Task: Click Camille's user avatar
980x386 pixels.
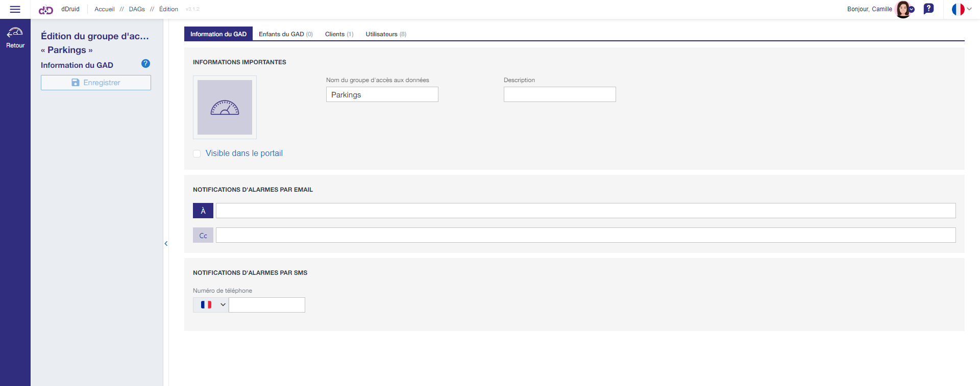Action: 903,9
